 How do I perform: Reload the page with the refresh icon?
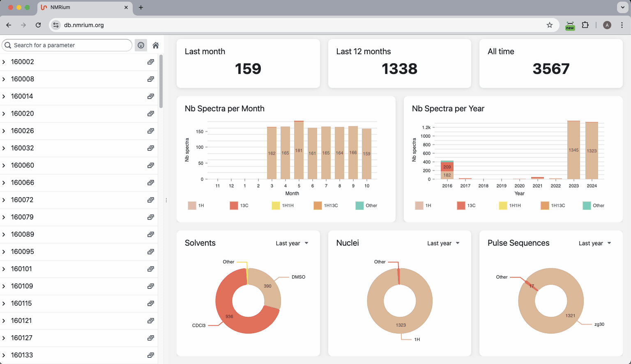coord(38,25)
